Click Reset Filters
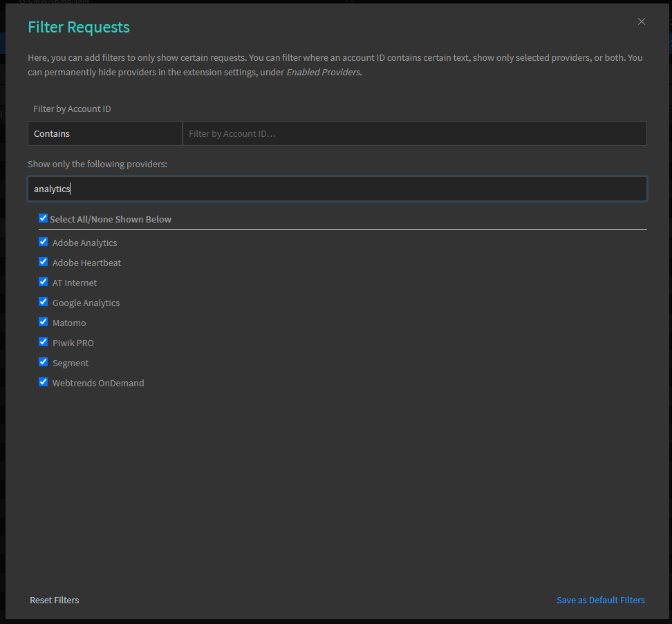 (x=55, y=600)
